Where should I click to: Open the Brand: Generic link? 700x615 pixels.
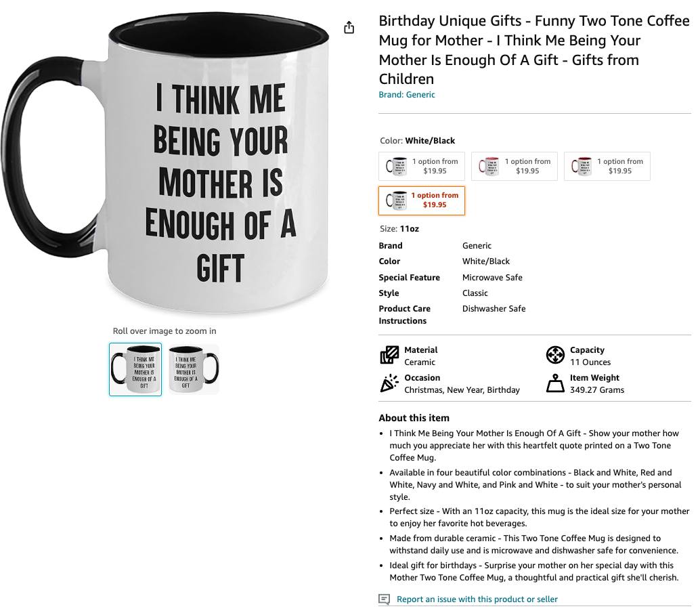(x=406, y=95)
